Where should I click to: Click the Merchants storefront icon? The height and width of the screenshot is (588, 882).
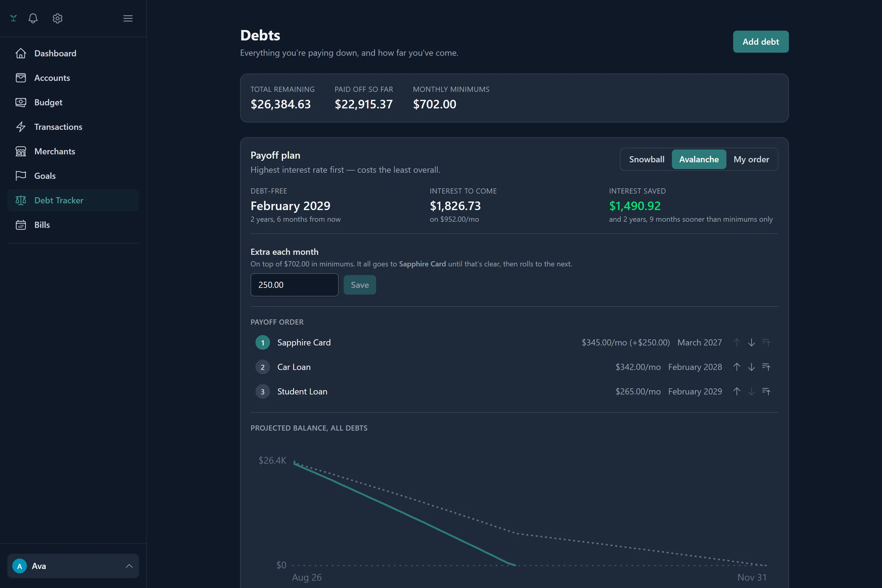tap(21, 151)
